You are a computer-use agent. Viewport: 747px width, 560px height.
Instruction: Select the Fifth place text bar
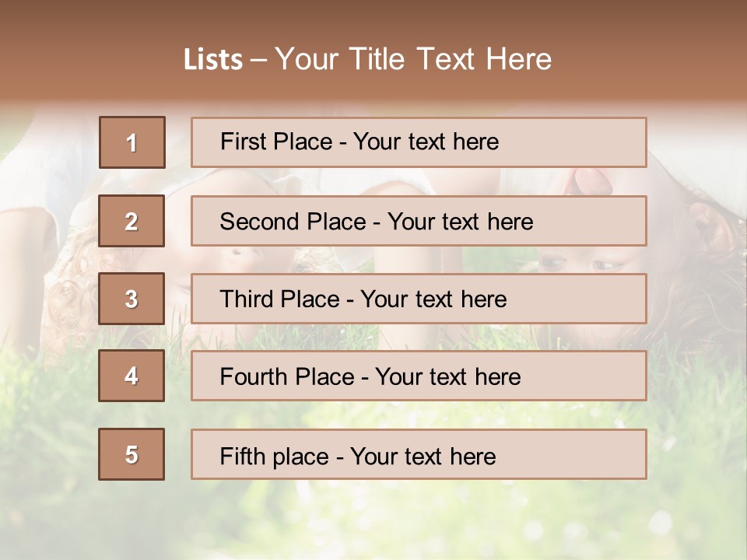[419, 454]
